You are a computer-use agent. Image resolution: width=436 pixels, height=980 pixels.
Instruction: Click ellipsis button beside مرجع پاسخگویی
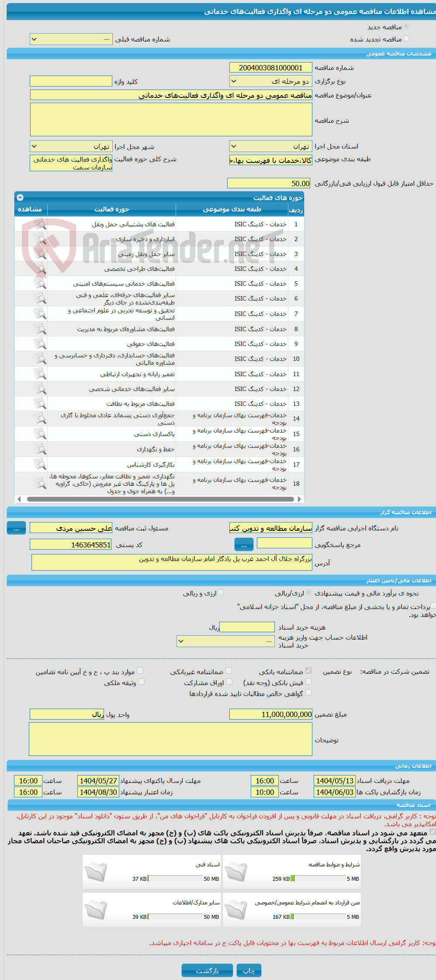(244, 545)
